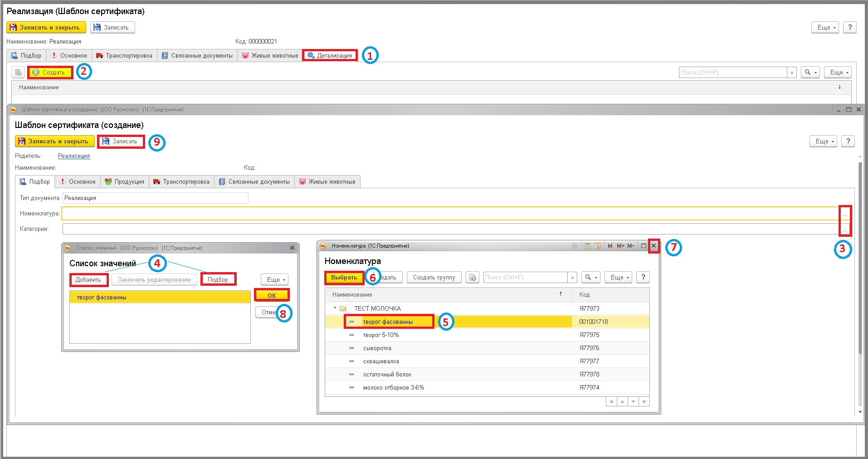
Task: Click M+ button in Номенклатура title bar
Action: [x=620, y=246]
